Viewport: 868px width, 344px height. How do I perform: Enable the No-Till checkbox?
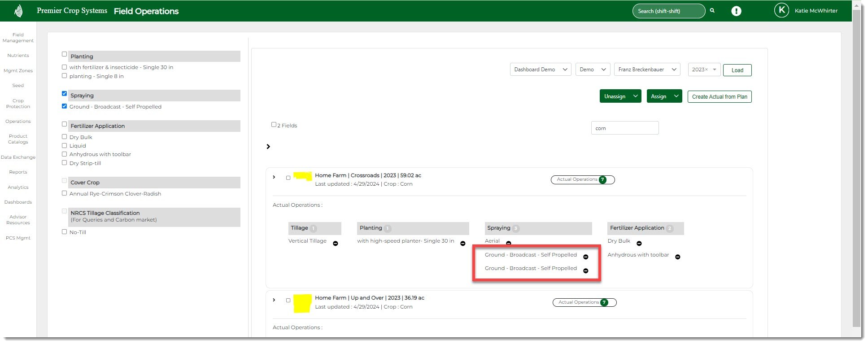64,232
